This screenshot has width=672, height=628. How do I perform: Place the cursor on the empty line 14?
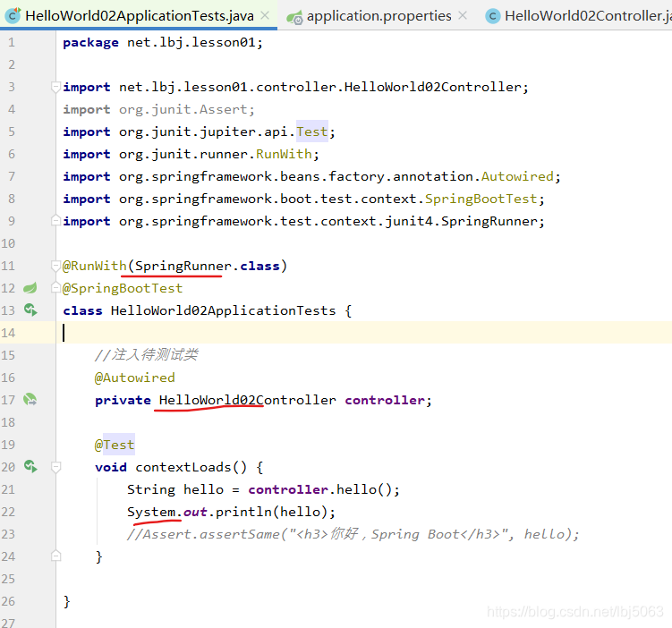pyautogui.click(x=363, y=333)
